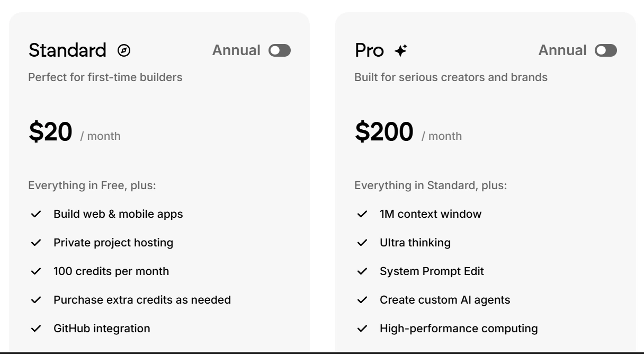Click the Annual label on the Standard card
The image size is (644, 354).
236,51
